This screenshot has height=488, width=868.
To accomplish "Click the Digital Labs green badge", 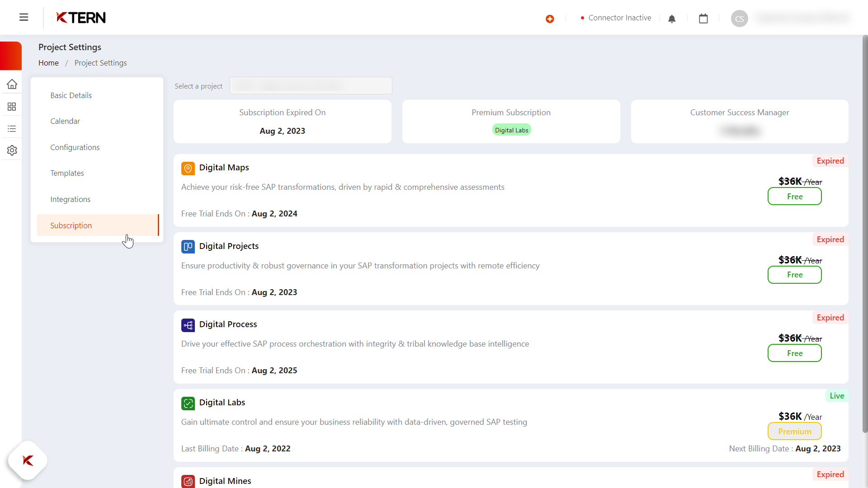I will point(511,130).
